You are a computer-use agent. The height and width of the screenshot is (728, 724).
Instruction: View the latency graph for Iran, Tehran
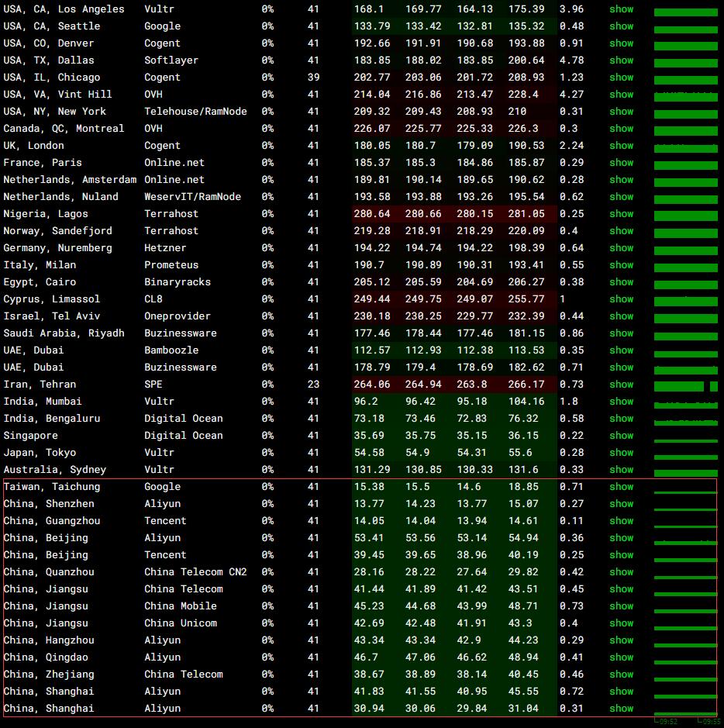685,386
